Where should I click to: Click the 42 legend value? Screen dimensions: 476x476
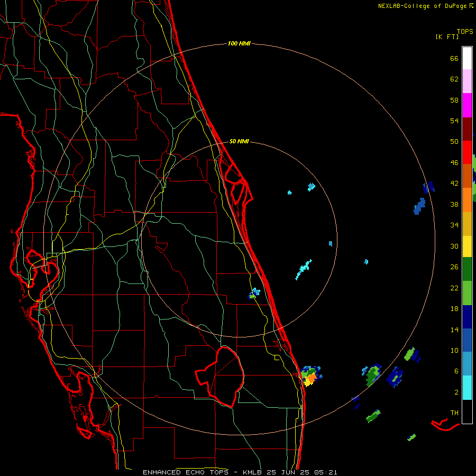454,184
